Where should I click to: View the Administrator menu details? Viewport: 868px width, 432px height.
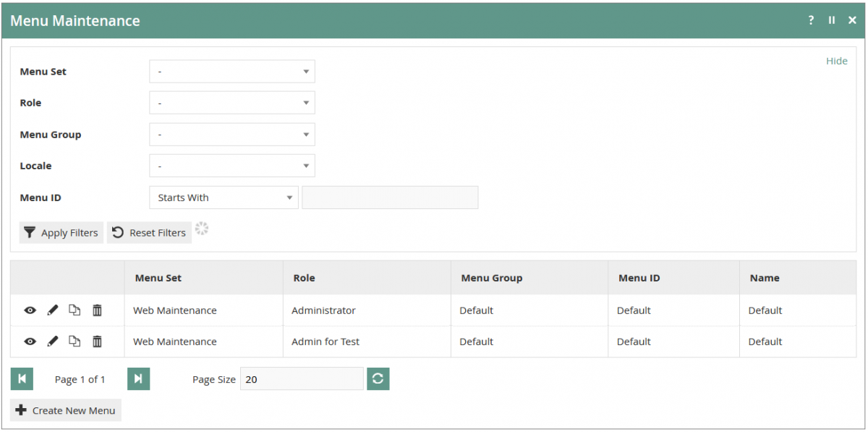pyautogui.click(x=30, y=310)
